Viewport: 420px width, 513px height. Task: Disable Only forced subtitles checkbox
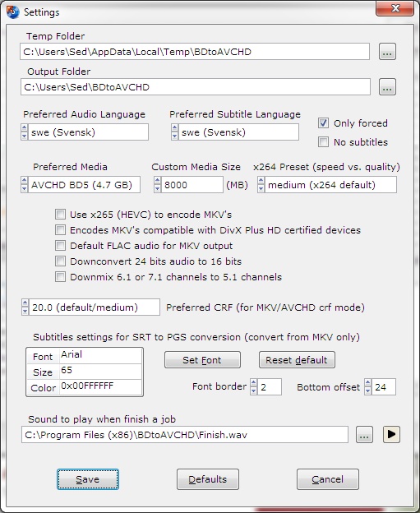323,123
